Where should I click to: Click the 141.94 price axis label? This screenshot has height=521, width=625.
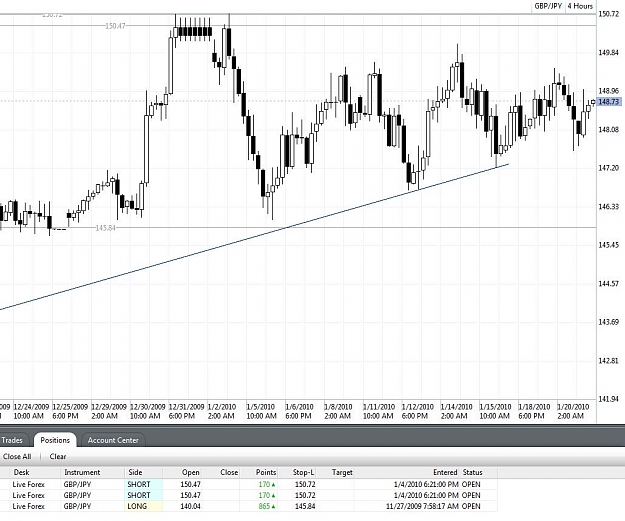tap(609, 399)
